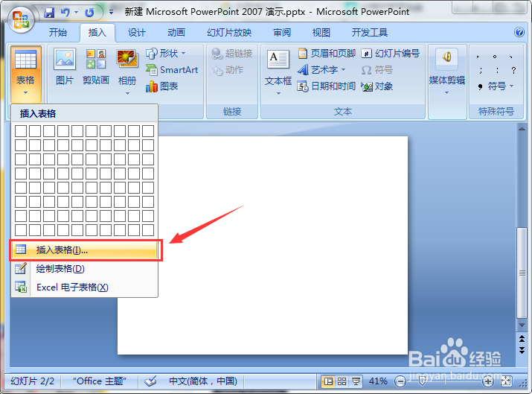532x394 pixels.
Task: Insert 日期和时间 date and time
Action: (x=327, y=86)
